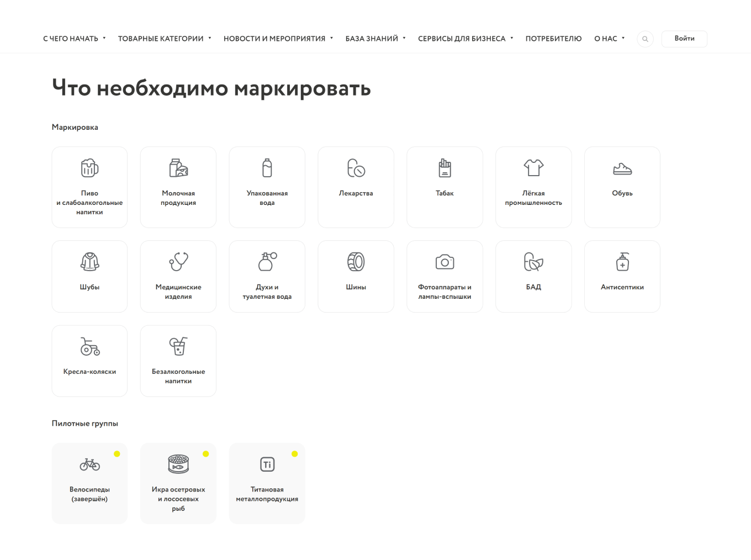Click the yellow dot on Велосипеды card
This screenshot has height=560, width=751.
click(117, 454)
